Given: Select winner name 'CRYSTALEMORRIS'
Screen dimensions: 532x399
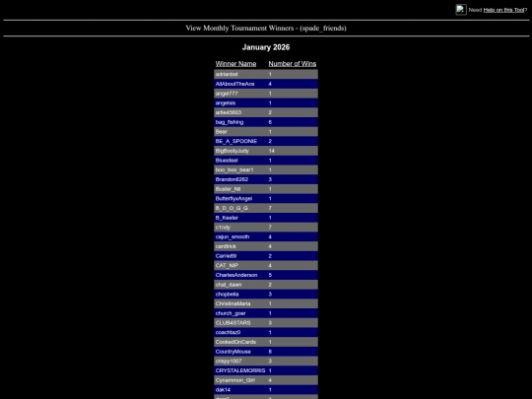Looking at the screenshot, I should [240, 370].
